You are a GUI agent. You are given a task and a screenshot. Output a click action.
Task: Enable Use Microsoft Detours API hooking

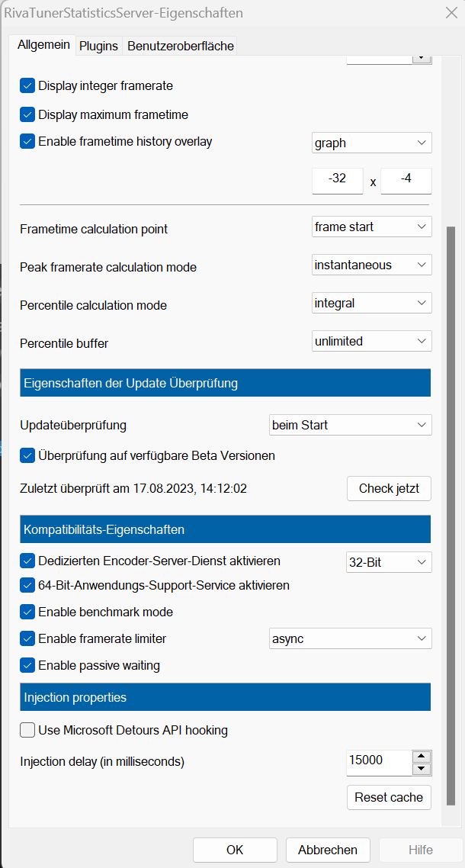pyautogui.click(x=27, y=730)
